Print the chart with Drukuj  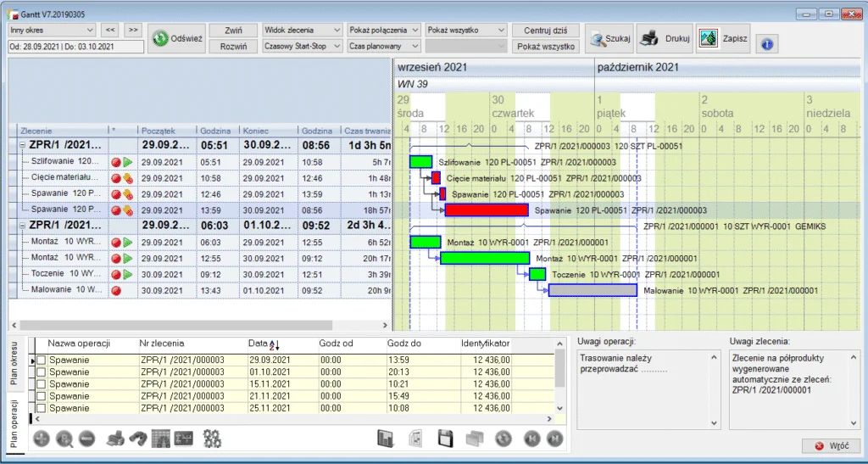point(665,39)
